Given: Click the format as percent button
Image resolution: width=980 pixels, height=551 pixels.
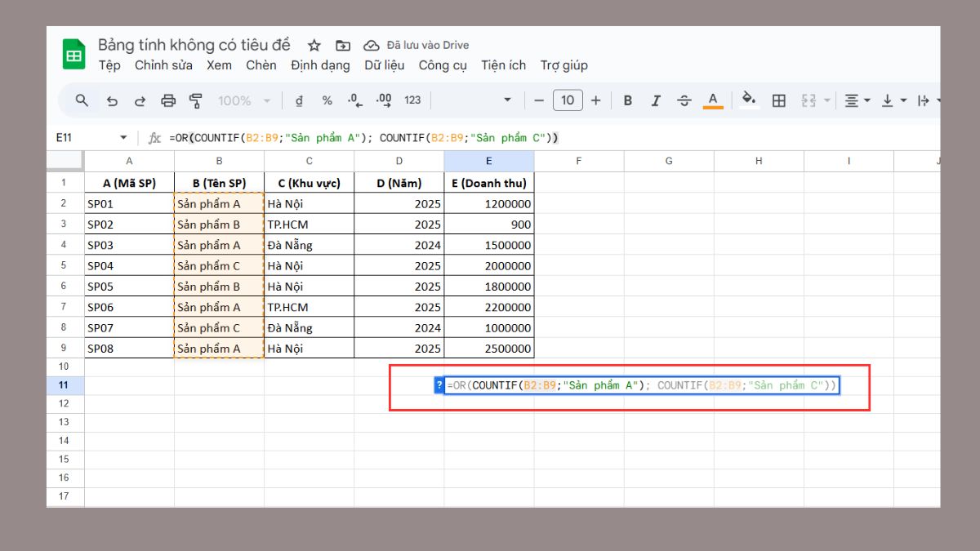Looking at the screenshot, I should pos(327,100).
